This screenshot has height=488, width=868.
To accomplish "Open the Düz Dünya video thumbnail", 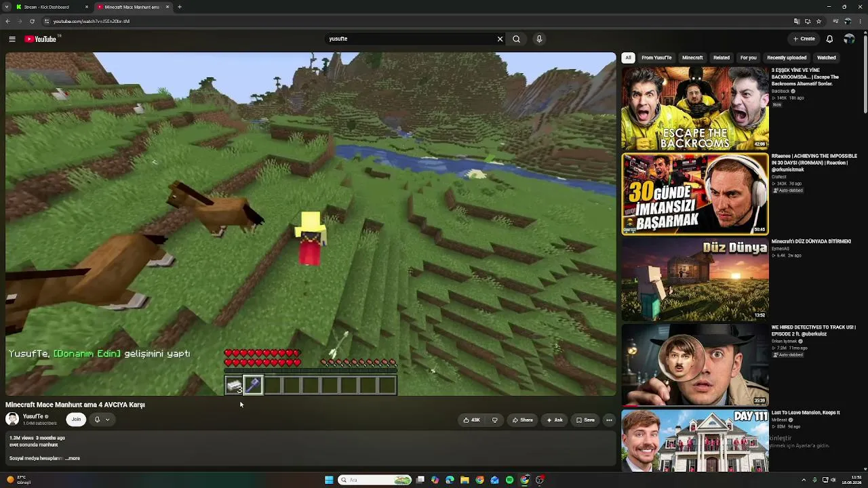I will (695, 280).
